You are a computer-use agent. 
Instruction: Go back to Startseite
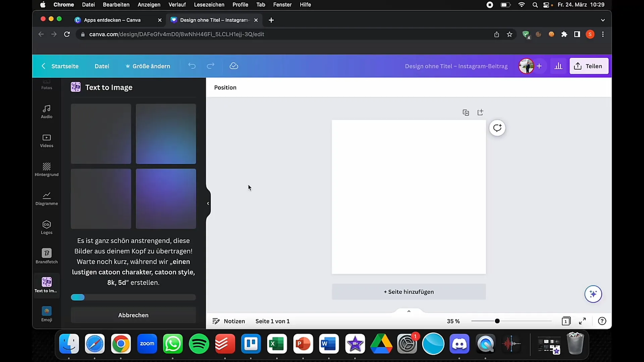pos(60,66)
